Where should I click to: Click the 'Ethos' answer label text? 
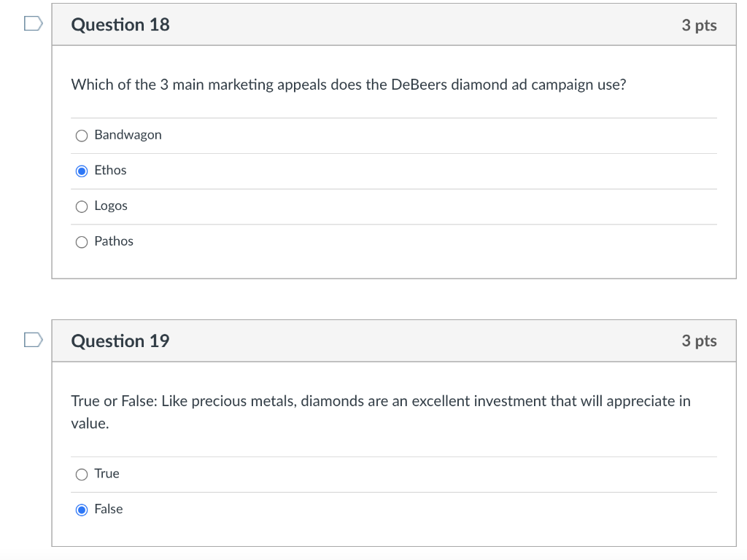110,170
